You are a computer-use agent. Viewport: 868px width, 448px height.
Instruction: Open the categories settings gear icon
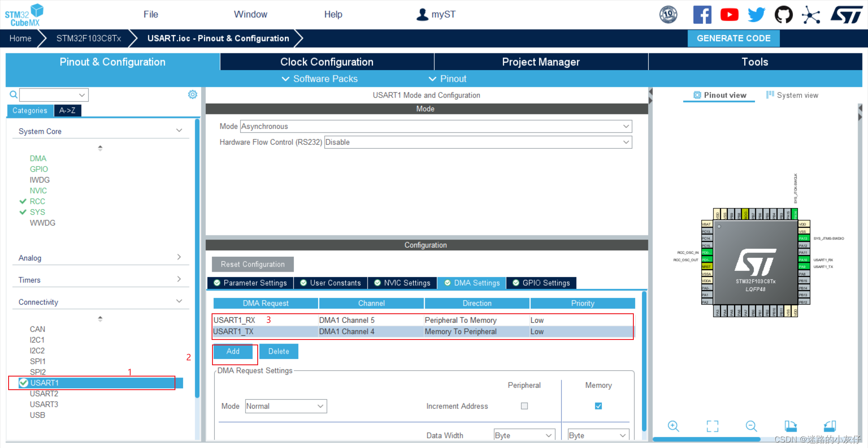(193, 94)
